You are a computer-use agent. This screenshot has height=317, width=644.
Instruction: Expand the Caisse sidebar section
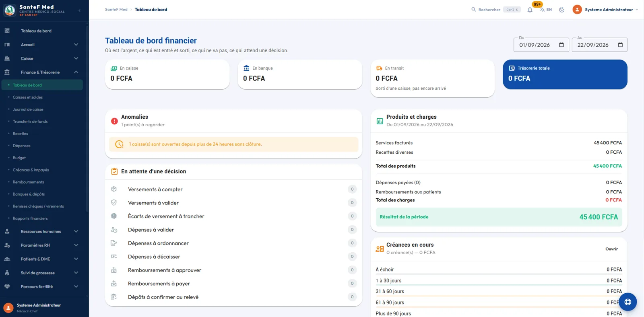[76, 58]
